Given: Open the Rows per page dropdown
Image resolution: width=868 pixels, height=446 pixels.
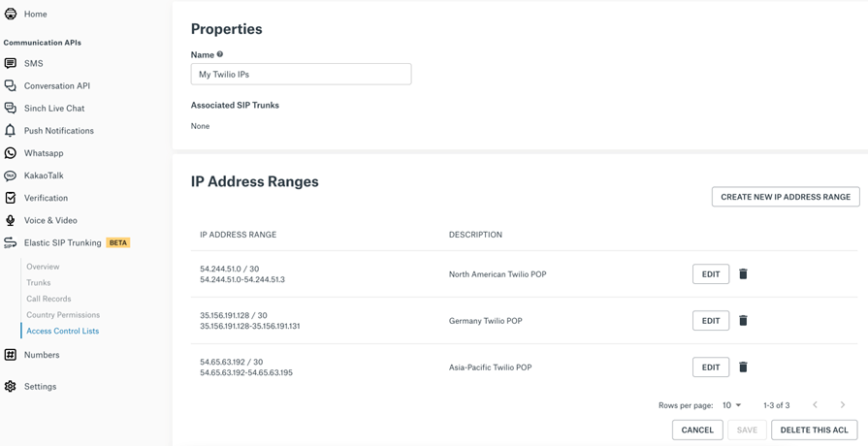Looking at the screenshot, I should coord(731,405).
